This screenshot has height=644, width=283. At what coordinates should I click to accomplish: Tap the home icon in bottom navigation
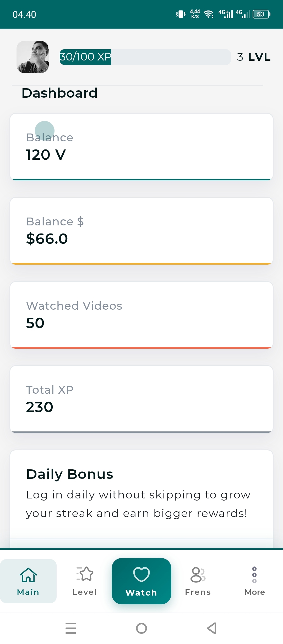28,575
